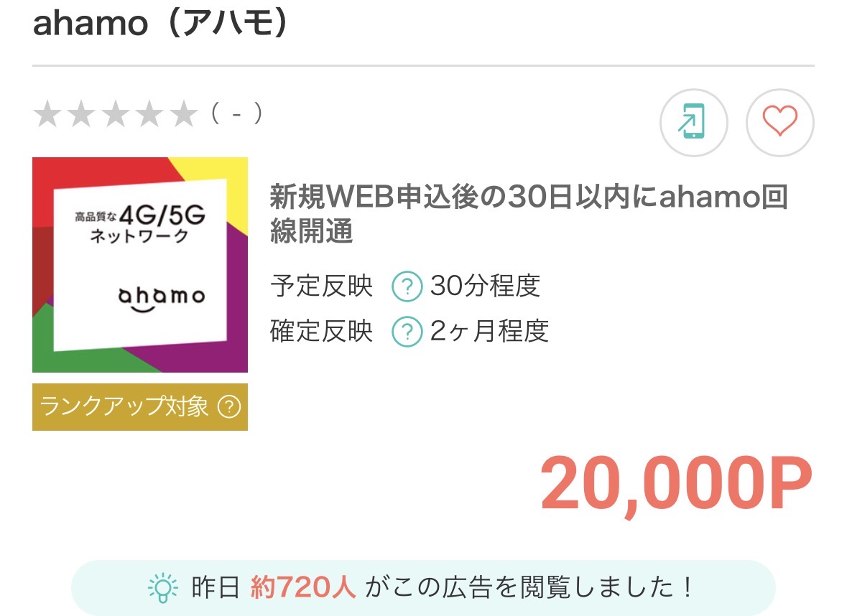This screenshot has height=616, width=847.
Task: Select the first rating star
Action: (47, 115)
